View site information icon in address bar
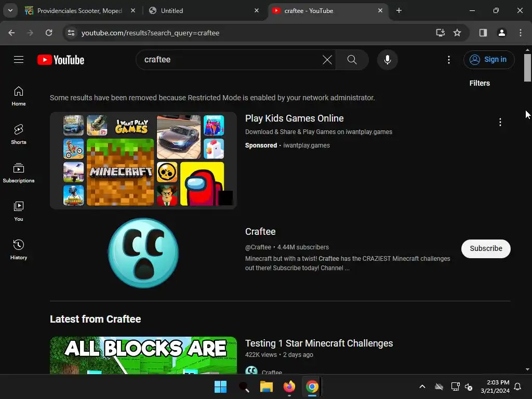Screen dimensions: 532x399 pos(71,33)
